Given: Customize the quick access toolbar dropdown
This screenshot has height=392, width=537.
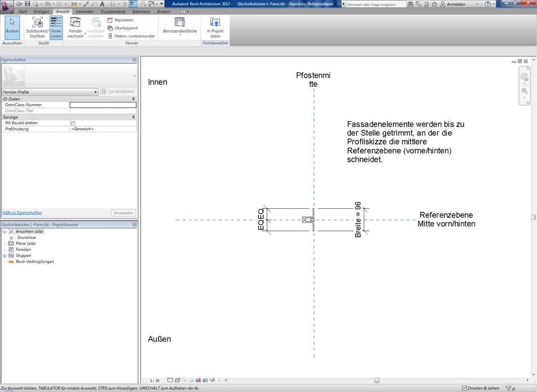Looking at the screenshot, I should click(162, 4).
